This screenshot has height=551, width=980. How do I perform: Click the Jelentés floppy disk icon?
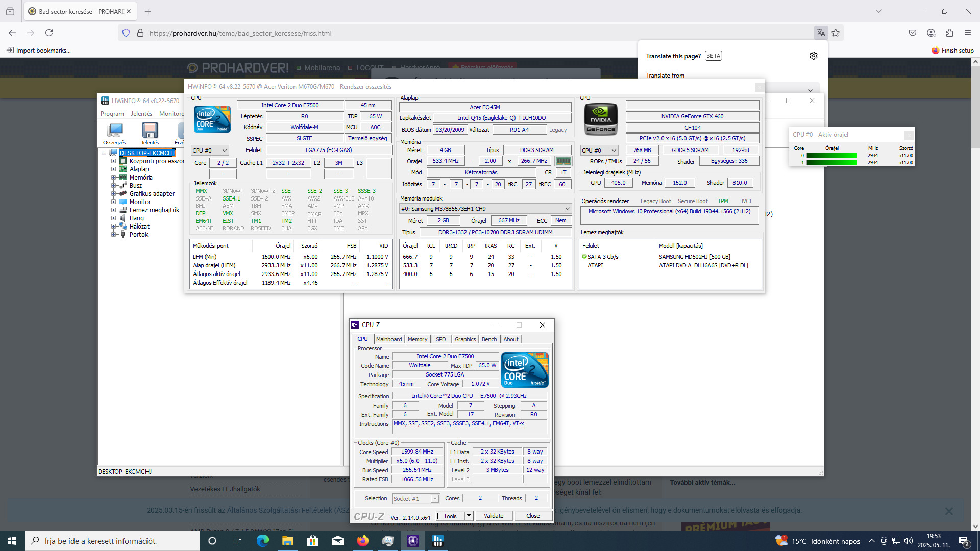(150, 132)
